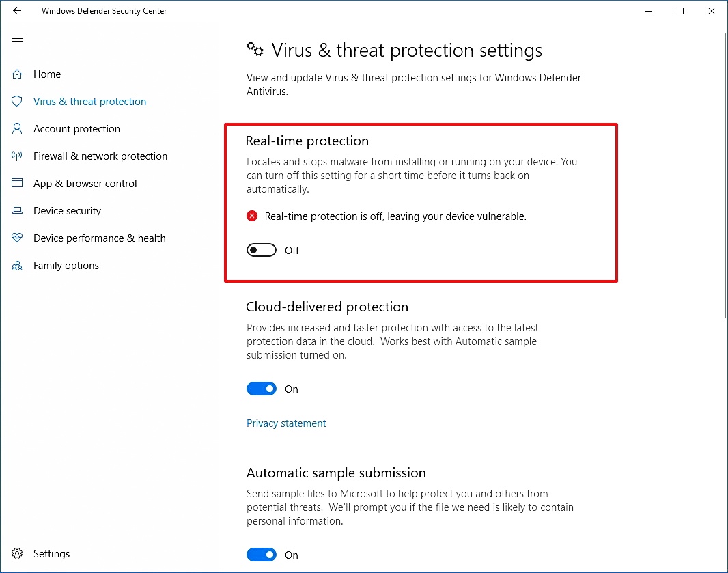728x573 pixels.
Task: Click the Device security laptop icon
Action: (x=17, y=211)
